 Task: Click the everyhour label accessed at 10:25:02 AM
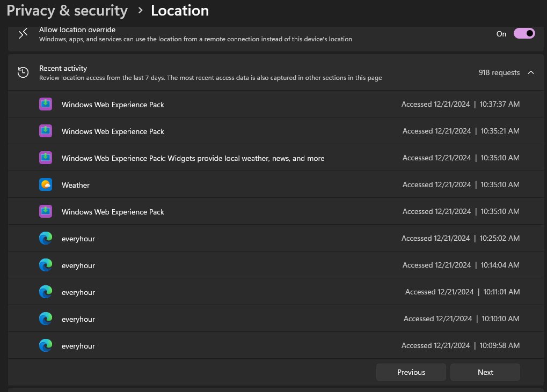click(78, 239)
